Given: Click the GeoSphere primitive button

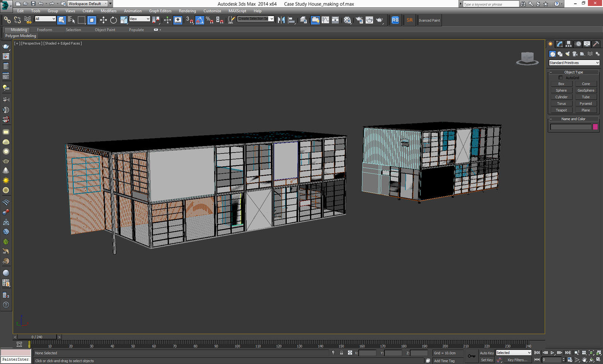Looking at the screenshot, I should tap(586, 90).
